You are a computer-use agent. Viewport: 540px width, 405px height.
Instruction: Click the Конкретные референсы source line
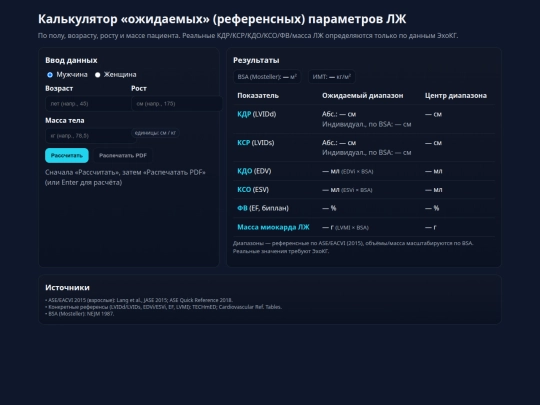(x=163, y=307)
